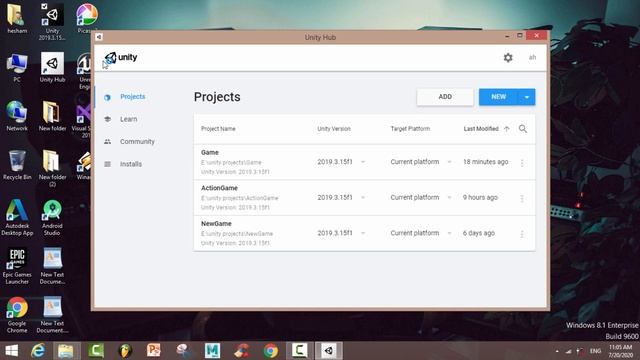Screen dimensions: 640x360
Task: Select the Unity Hub desktop shortcut
Action: click(x=52, y=68)
